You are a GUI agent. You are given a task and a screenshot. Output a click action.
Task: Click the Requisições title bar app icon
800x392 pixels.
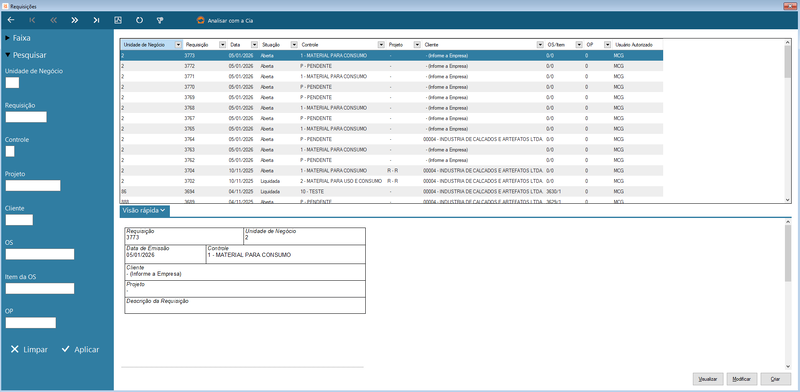(6, 6)
